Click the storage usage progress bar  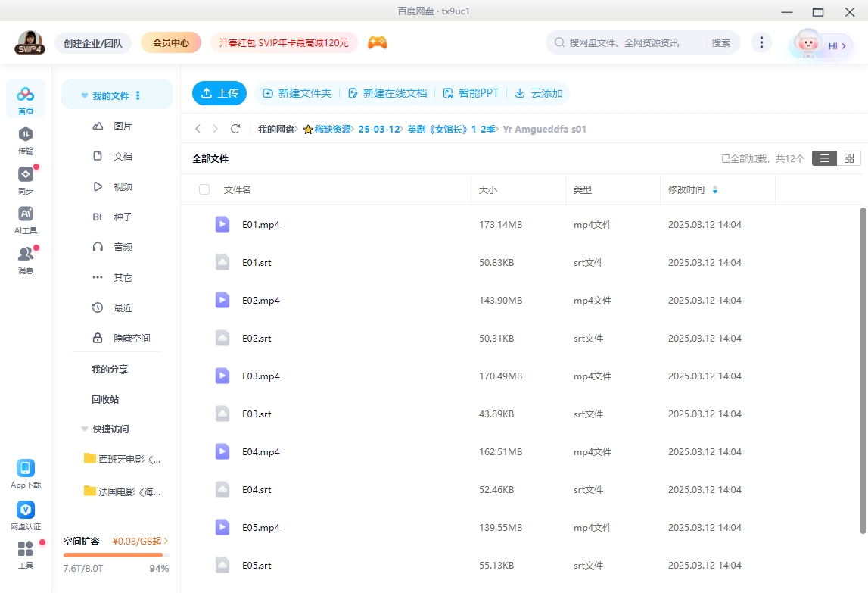117,555
